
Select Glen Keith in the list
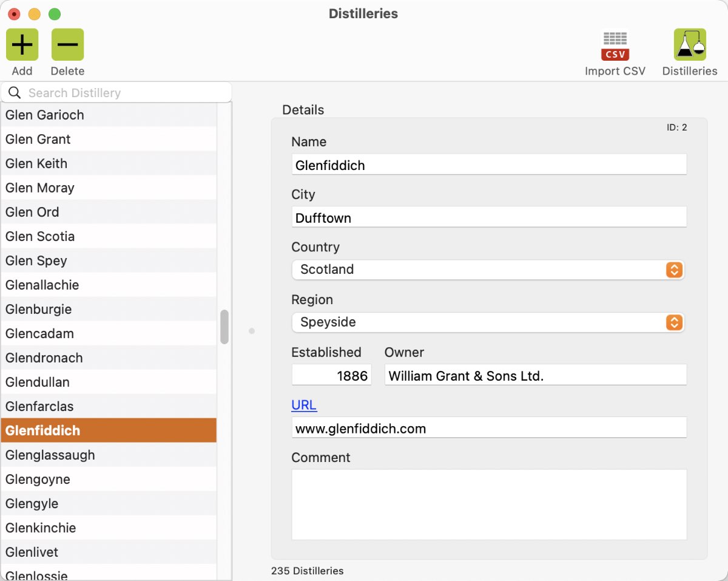click(x=109, y=163)
